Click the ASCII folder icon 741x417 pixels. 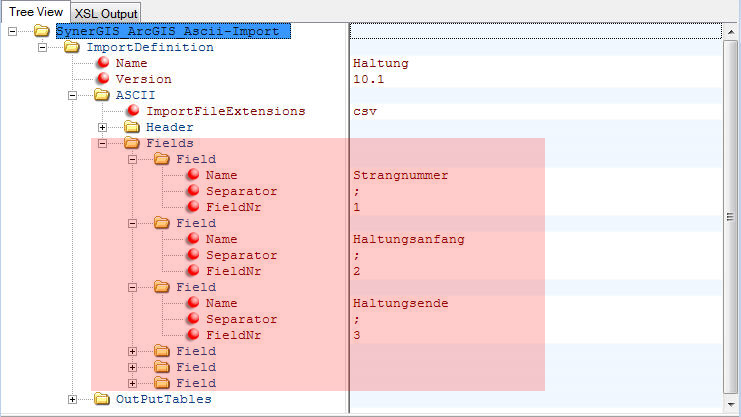point(102,95)
